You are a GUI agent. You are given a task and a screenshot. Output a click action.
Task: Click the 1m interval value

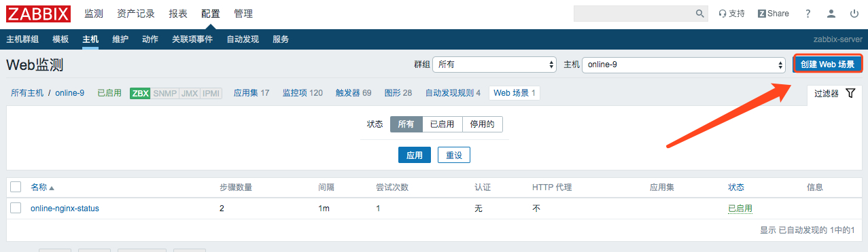324,209
